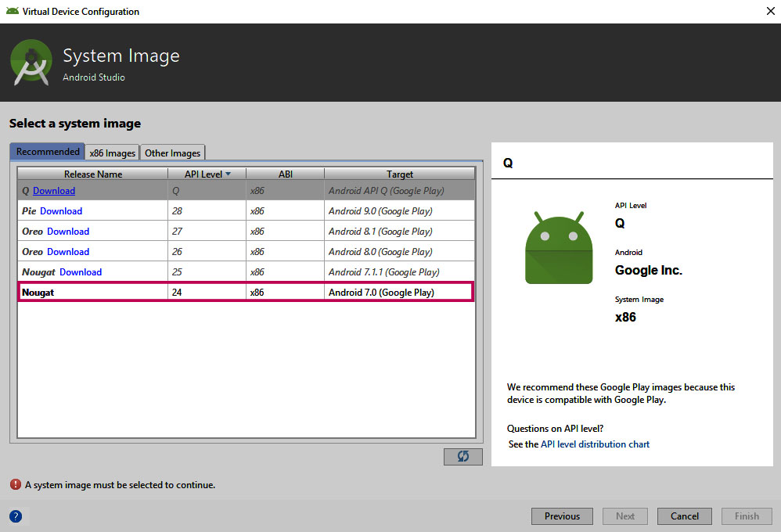This screenshot has width=781, height=532.
Task: Open the Other Images tab
Action: (x=173, y=153)
